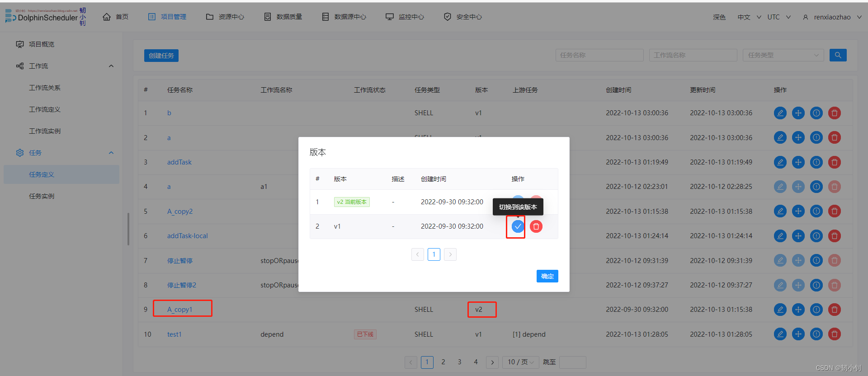Screen dimensions: 868x376
Task: Open 项目概览 in the sidebar
Action: 42,44
